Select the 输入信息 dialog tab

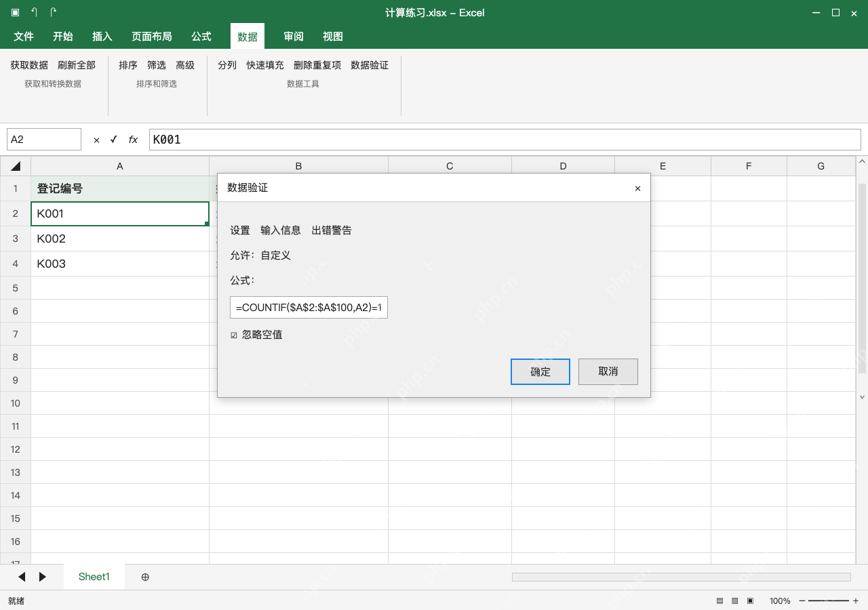(x=281, y=230)
